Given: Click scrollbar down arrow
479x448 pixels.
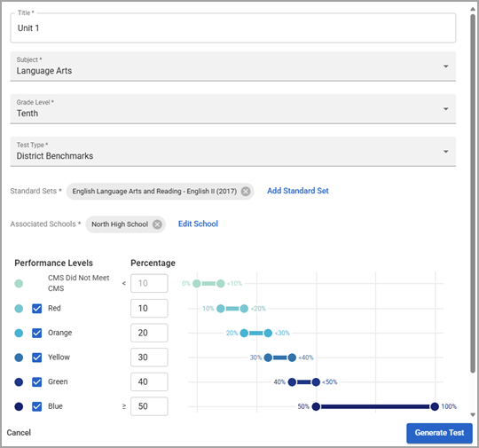Looking at the screenshot, I should (x=473, y=414).
